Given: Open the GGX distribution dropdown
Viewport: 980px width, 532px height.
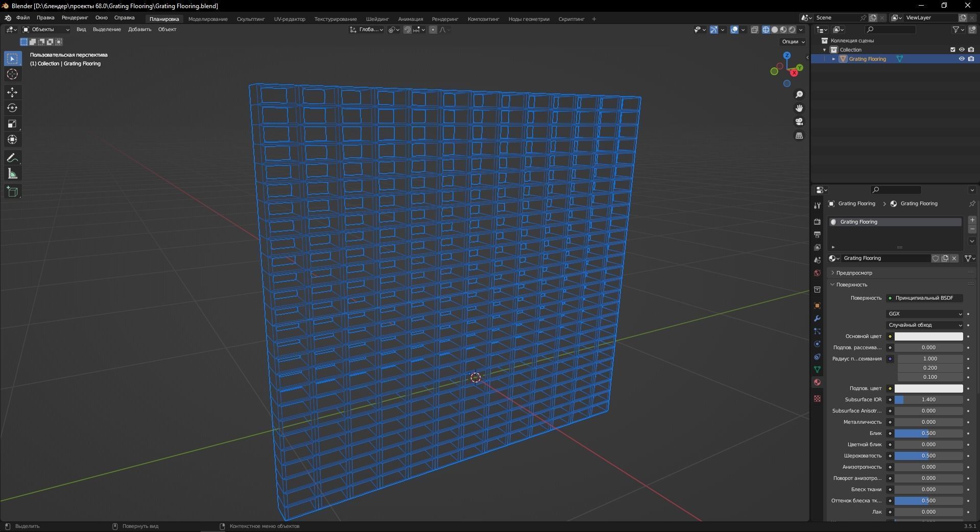Looking at the screenshot, I should click(925, 314).
